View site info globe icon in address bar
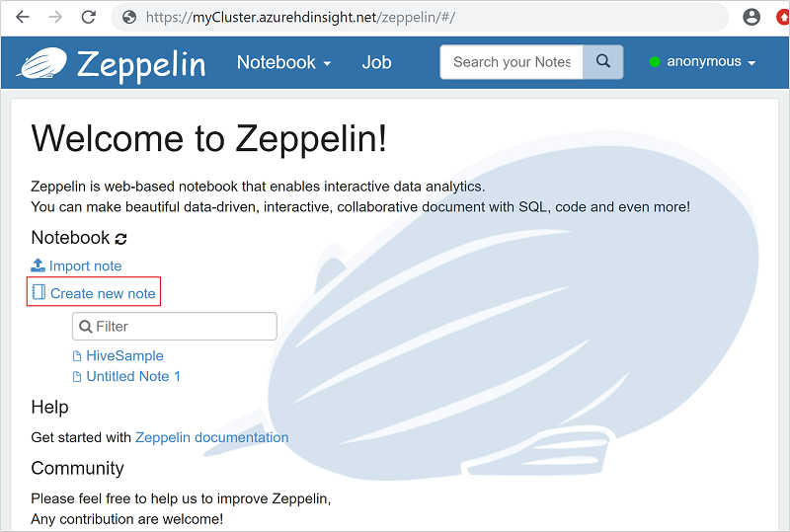The height and width of the screenshot is (532, 790). [127, 17]
